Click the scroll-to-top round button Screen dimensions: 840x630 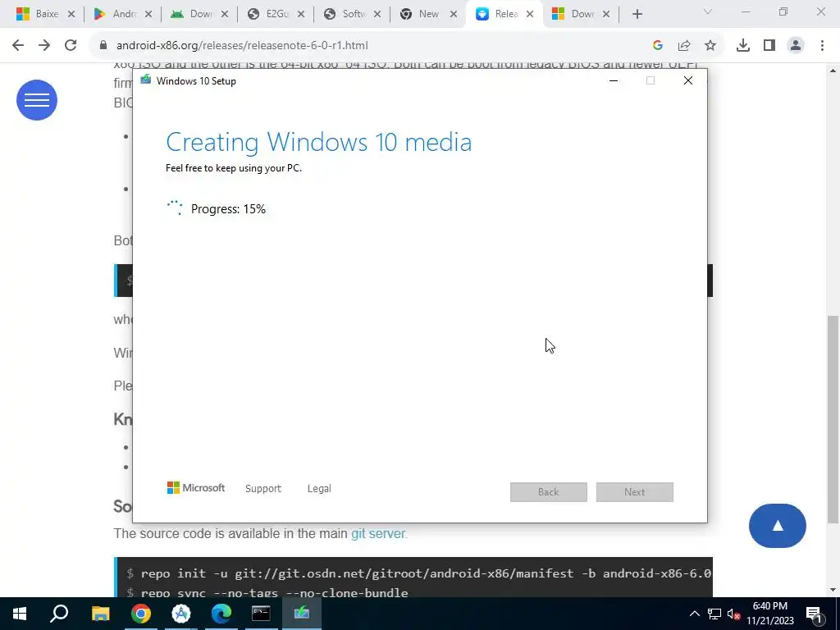(x=778, y=526)
